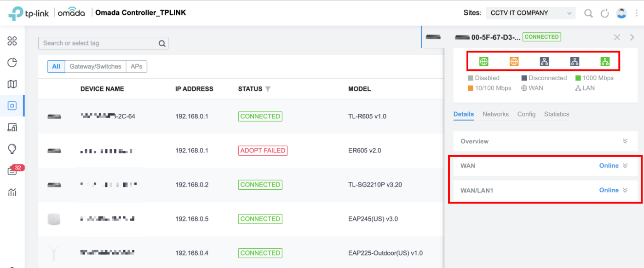Switch to the Networks tab
644x268 pixels.
[495, 114]
